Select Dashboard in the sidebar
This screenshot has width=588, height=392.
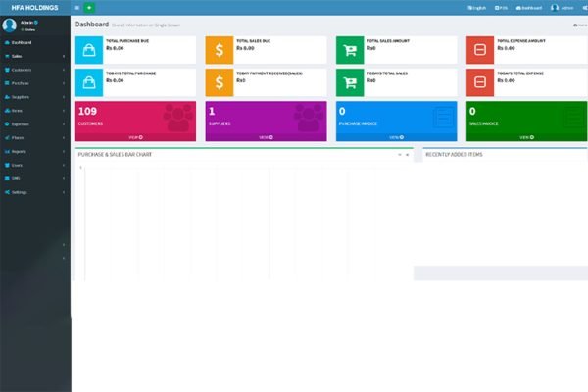pos(34,43)
